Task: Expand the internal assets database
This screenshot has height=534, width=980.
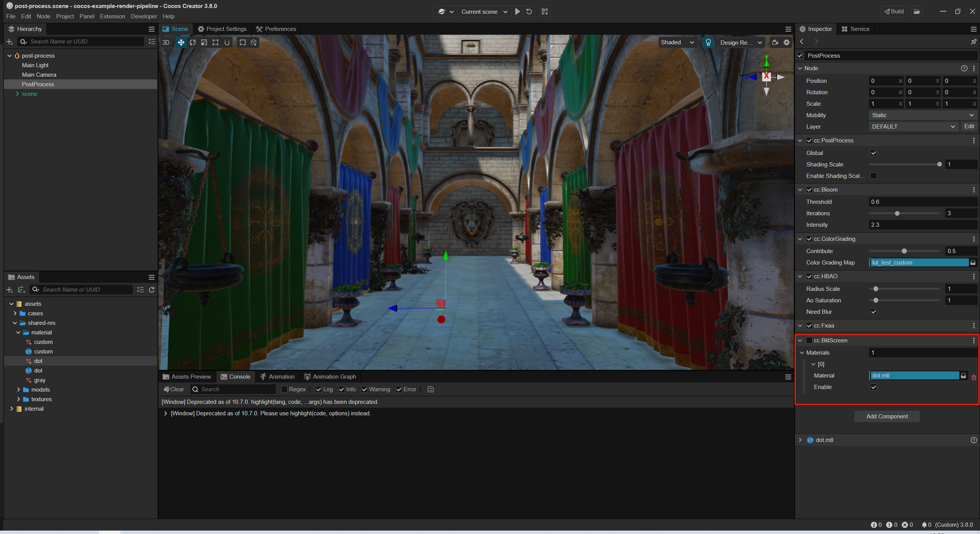Action: coord(11,409)
